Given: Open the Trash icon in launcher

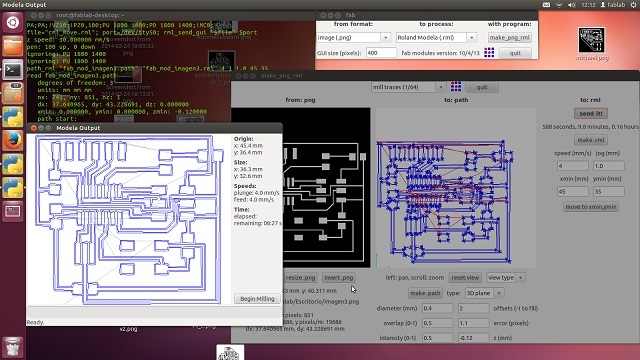Looking at the screenshot, I should point(13,347).
